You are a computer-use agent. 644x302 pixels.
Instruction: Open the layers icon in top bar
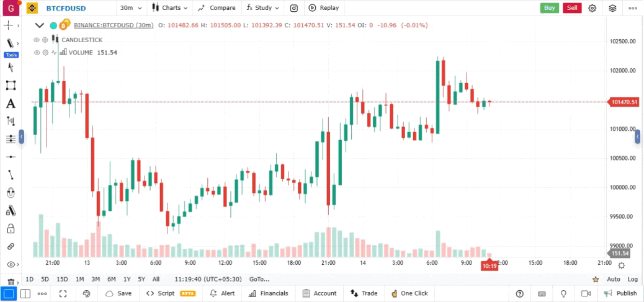click(612, 8)
